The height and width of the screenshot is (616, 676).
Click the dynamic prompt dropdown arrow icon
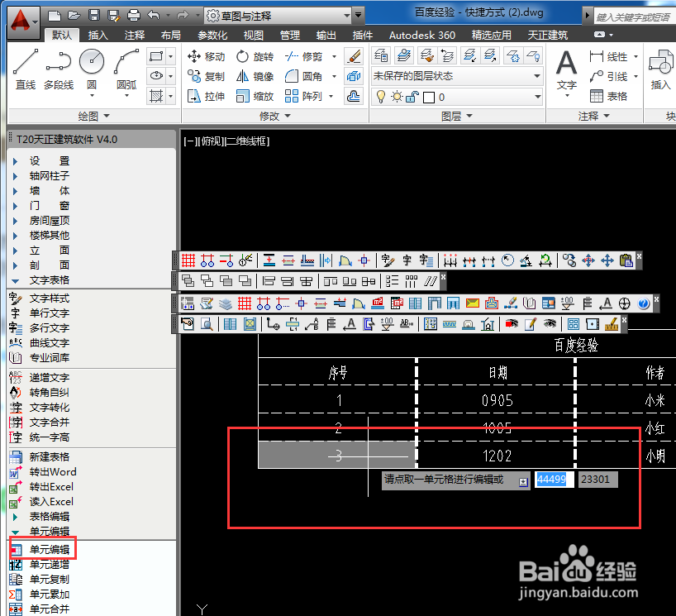523,482
